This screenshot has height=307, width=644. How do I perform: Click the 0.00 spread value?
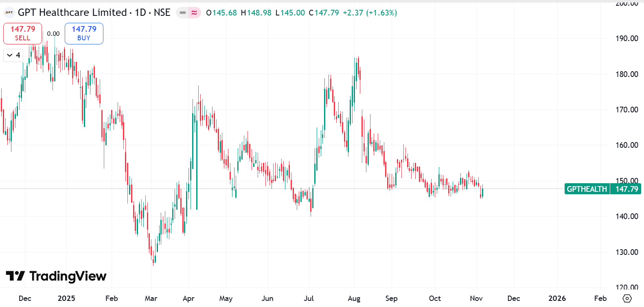coord(53,34)
